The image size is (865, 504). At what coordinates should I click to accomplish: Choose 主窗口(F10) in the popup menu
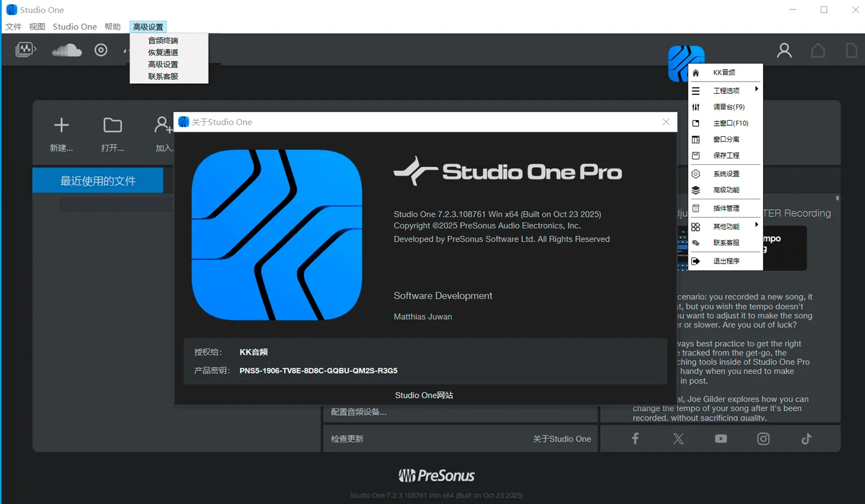click(726, 124)
